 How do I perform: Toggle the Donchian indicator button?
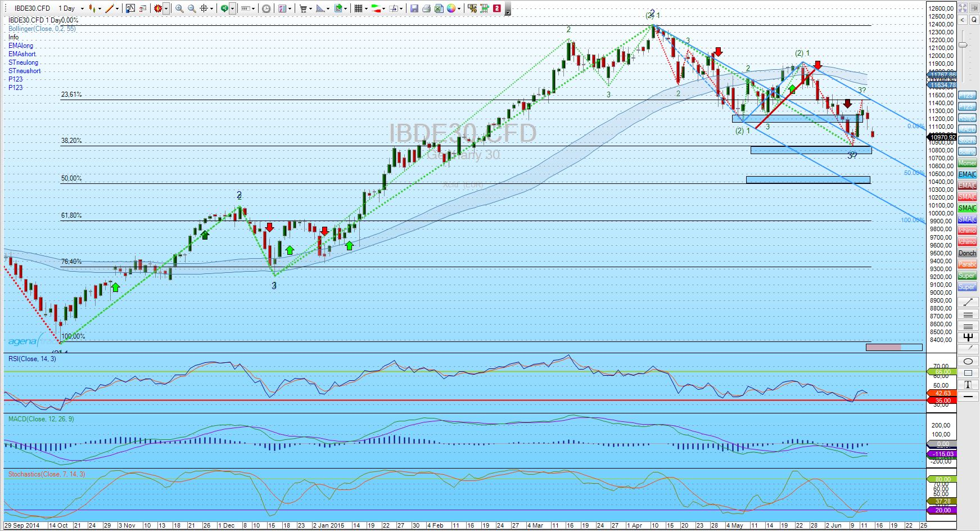[967, 253]
